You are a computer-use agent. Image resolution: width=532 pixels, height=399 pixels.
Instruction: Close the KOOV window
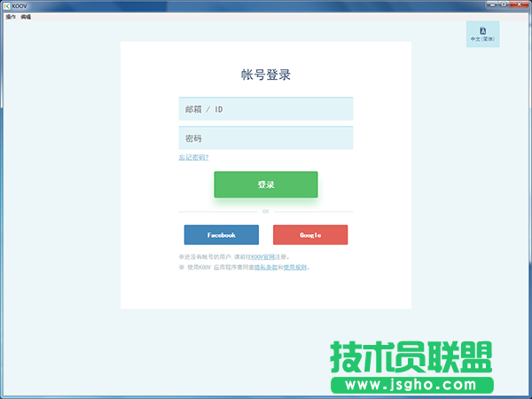click(x=519, y=4)
